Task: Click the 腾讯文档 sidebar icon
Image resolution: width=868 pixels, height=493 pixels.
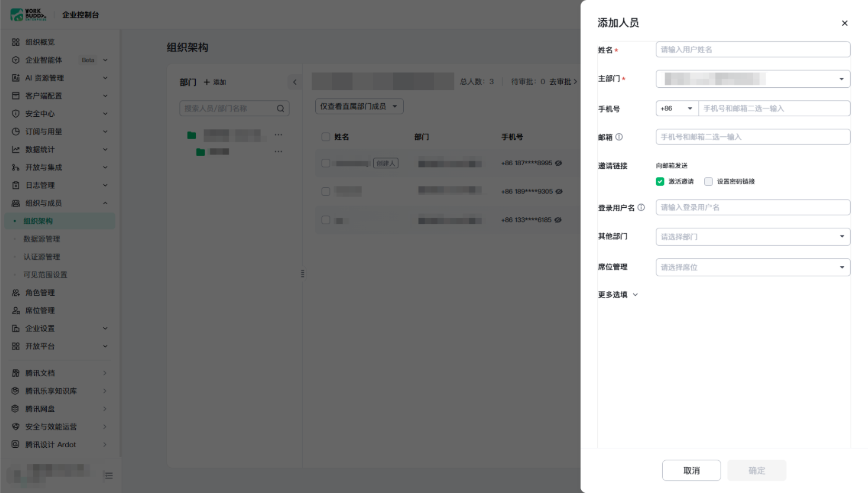Action: point(16,373)
